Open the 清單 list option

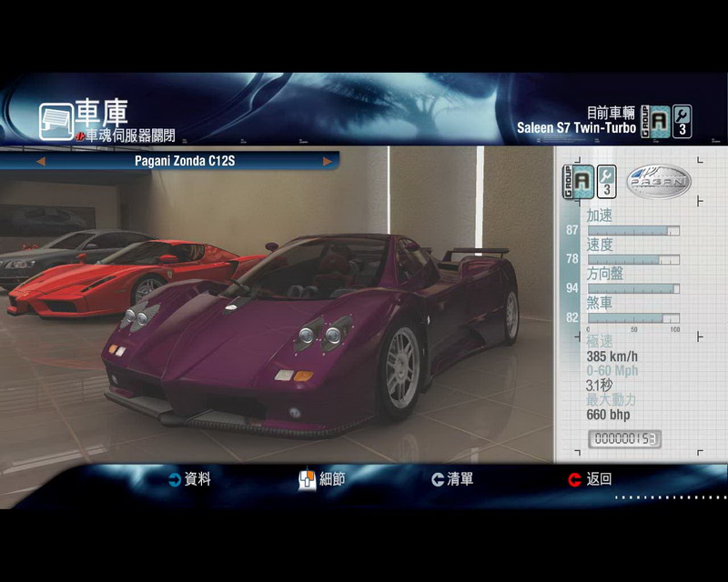point(452,479)
